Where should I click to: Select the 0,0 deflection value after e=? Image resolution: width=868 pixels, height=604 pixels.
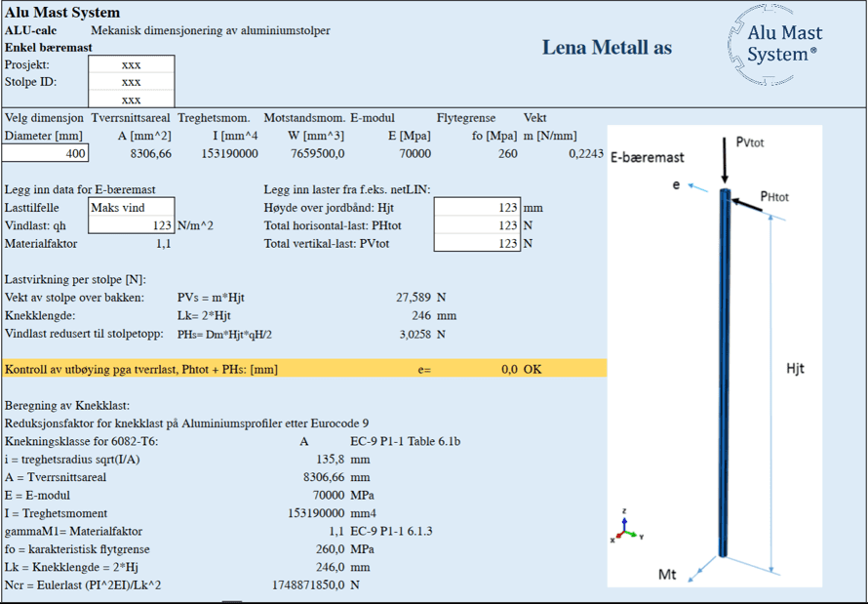tap(509, 369)
